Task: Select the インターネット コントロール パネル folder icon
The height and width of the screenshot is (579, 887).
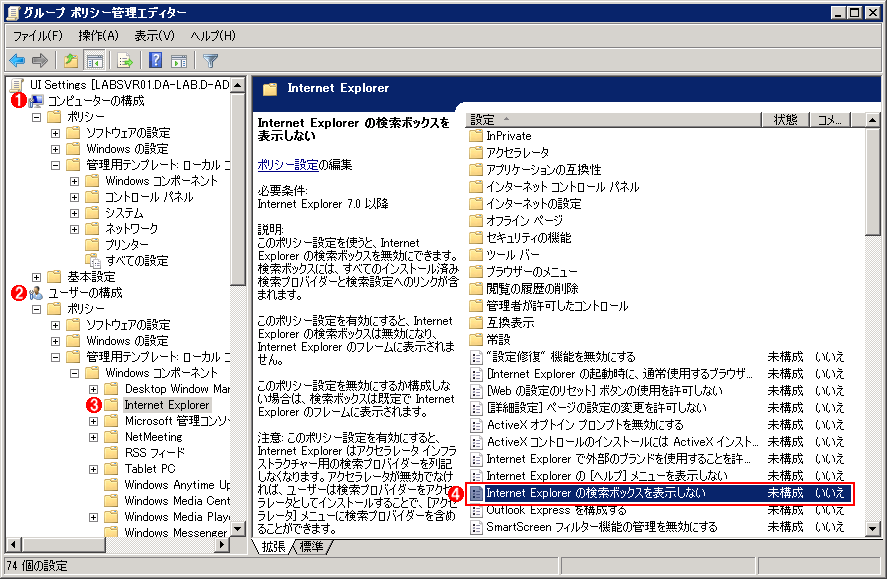Action: coord(476,187)
